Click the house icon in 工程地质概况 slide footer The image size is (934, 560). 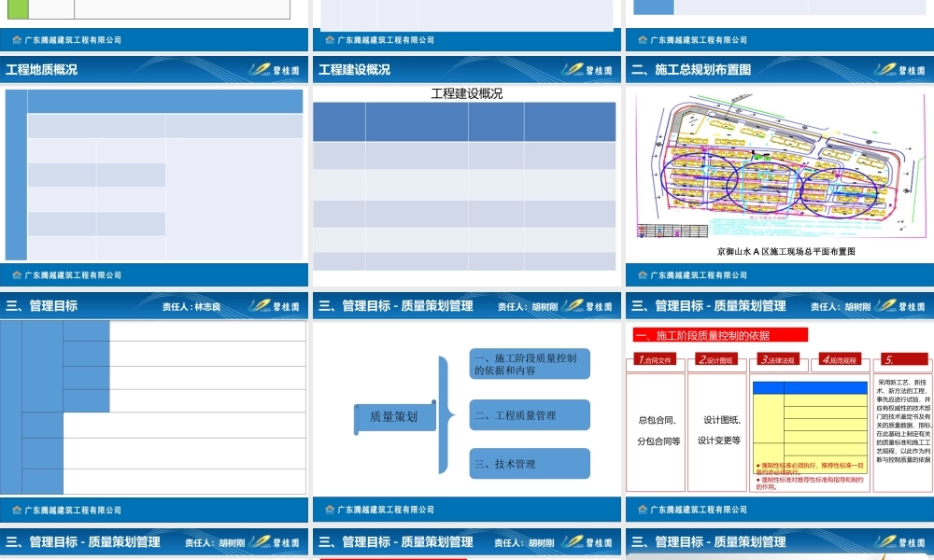point(17,275)
